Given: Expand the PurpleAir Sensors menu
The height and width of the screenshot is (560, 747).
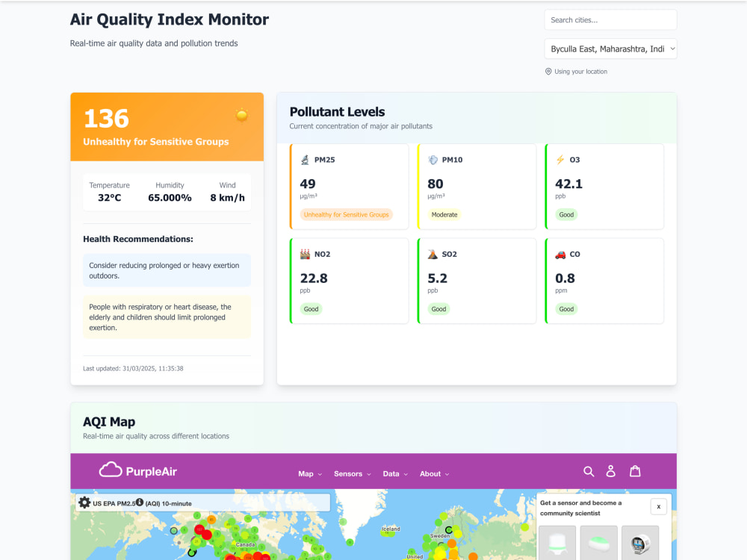Looking at the screenshot, I should pyautogui.click(x=352, y=474).
